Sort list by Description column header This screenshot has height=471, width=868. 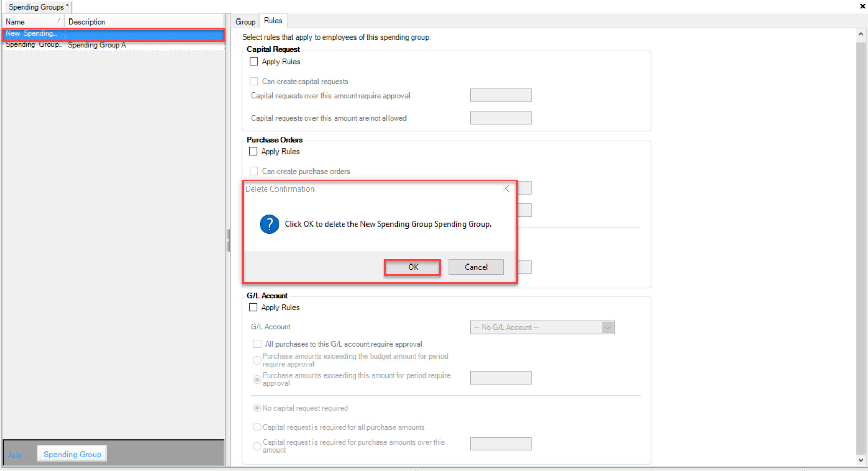pos(144,22)
